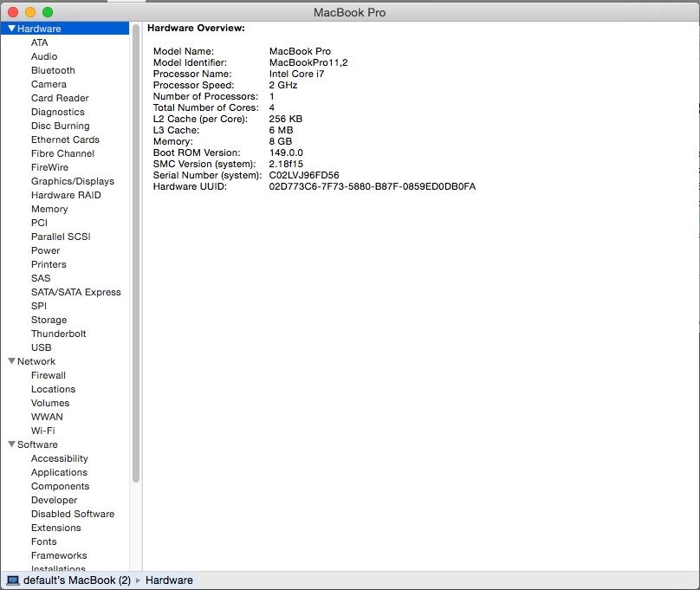Click the computer icon in the status bar
The image size is (700, 590).
point(12,580)
